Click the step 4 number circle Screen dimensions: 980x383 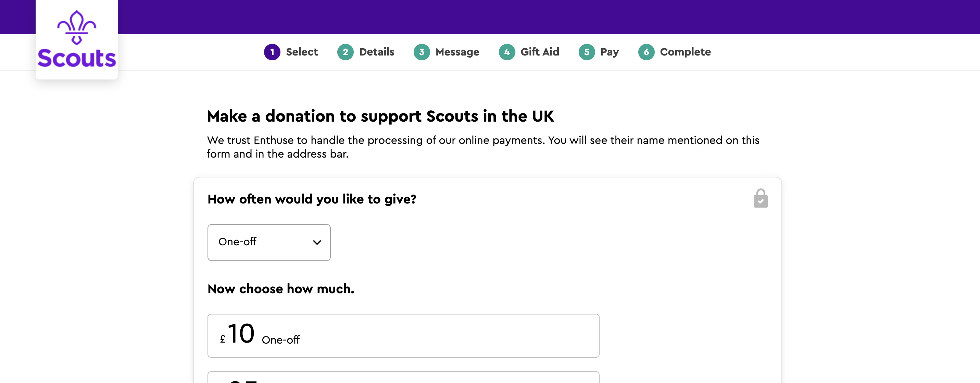(x=507, y=52)
